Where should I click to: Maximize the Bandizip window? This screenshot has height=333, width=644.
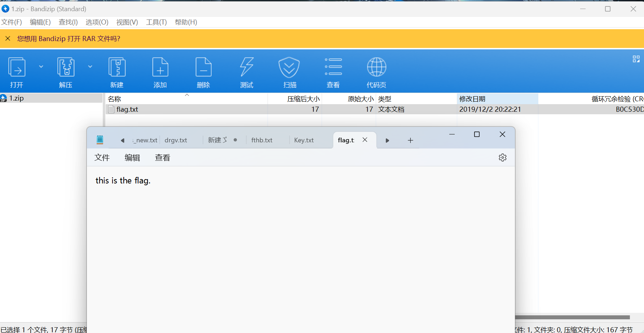coord(608,9)
